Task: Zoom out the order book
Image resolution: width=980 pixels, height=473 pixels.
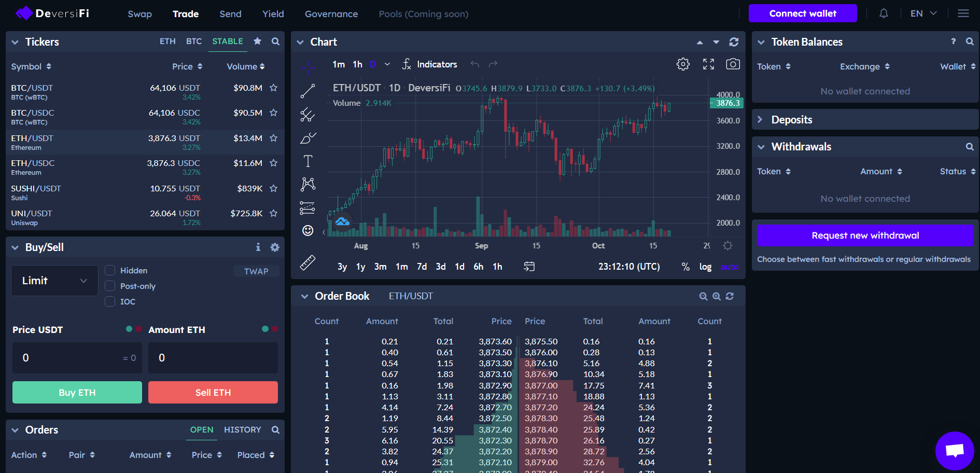Action: (703, 296)
